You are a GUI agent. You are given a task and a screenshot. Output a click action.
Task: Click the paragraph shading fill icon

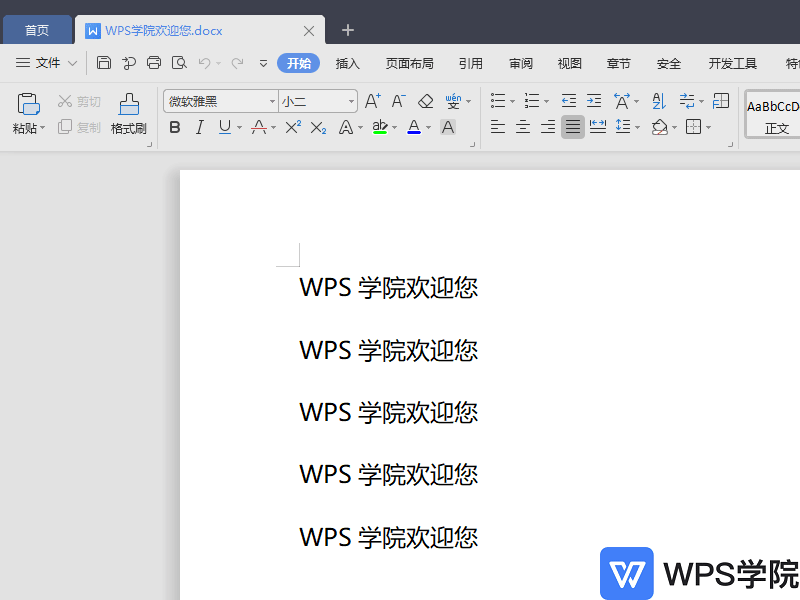660,127
